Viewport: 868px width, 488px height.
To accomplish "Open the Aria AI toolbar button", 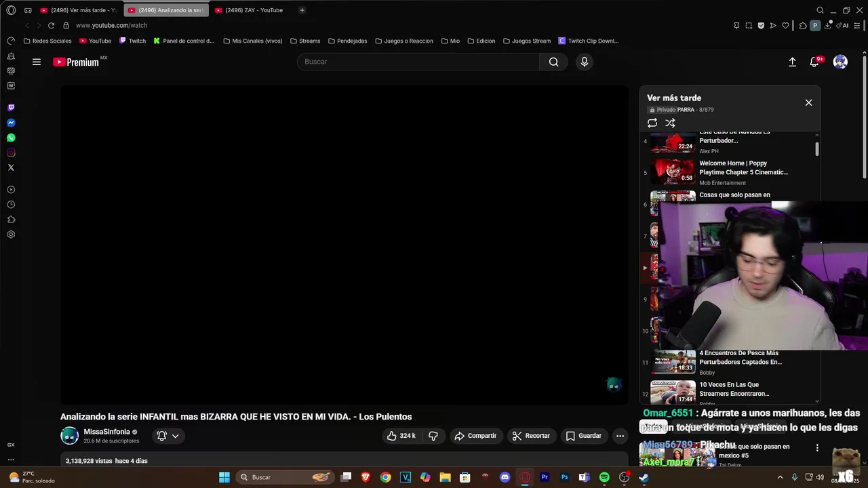I will coord(843,25).
